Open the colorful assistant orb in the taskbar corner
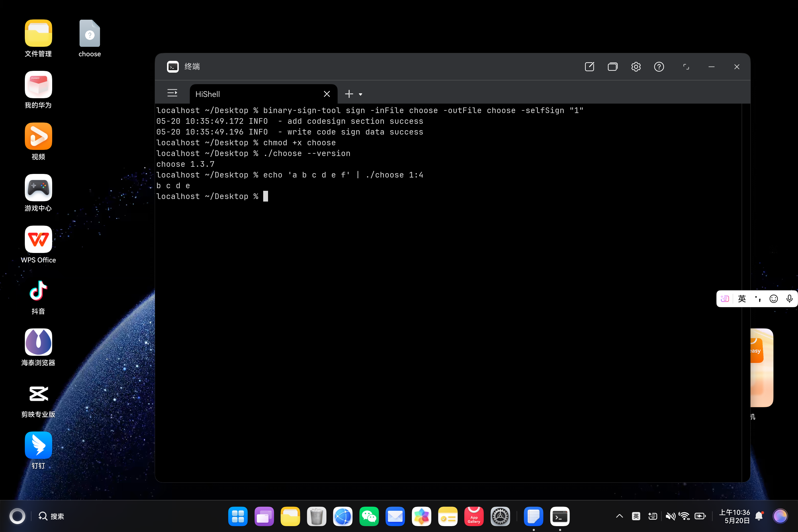This screenshot has width=798, height=532. [x=780, y=516]
